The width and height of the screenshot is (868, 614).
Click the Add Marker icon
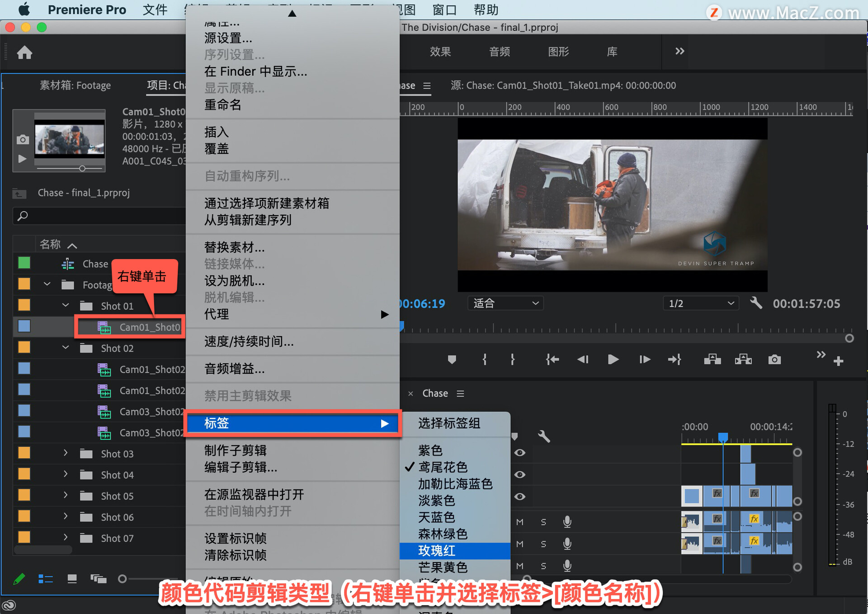[x=452, y=360]
